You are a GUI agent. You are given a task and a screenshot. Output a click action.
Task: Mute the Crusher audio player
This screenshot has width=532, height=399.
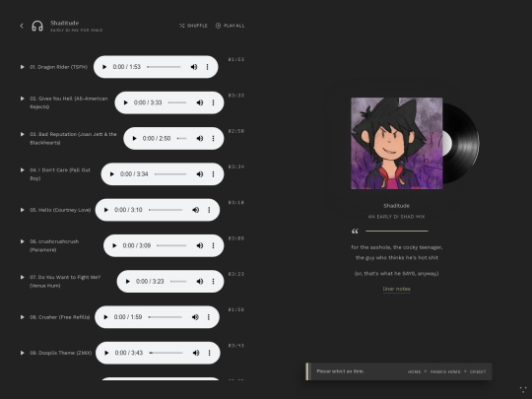pyautogui.click(x=195, y=317)
